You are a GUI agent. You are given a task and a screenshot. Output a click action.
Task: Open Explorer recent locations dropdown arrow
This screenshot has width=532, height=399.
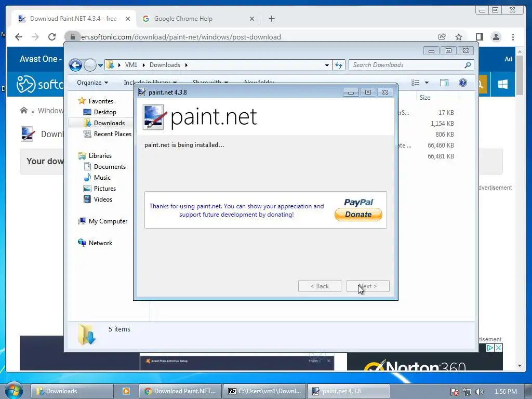[x=100, y=65]
